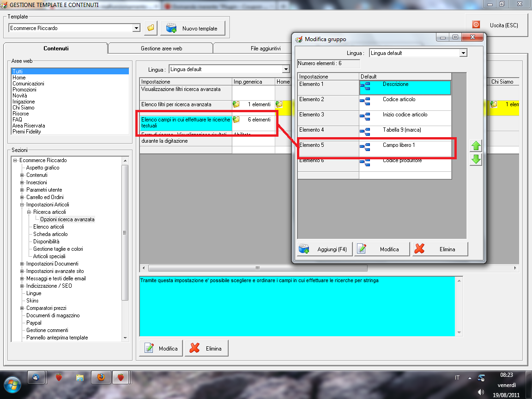
Task: Select Paypal in Sezioni tree
Action: pos(34,323)
